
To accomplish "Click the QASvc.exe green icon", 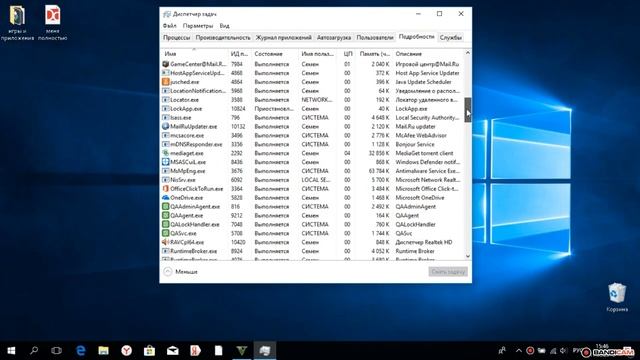I will [165, 233].
